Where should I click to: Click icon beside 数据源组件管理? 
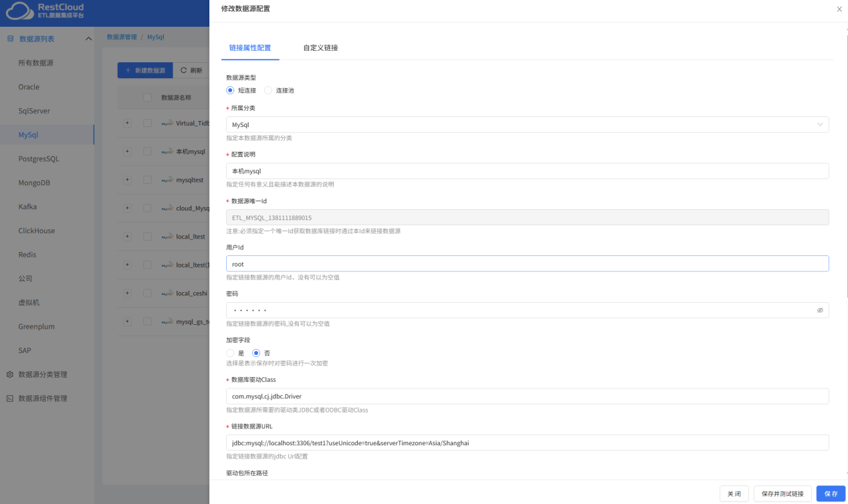point(10,398)
